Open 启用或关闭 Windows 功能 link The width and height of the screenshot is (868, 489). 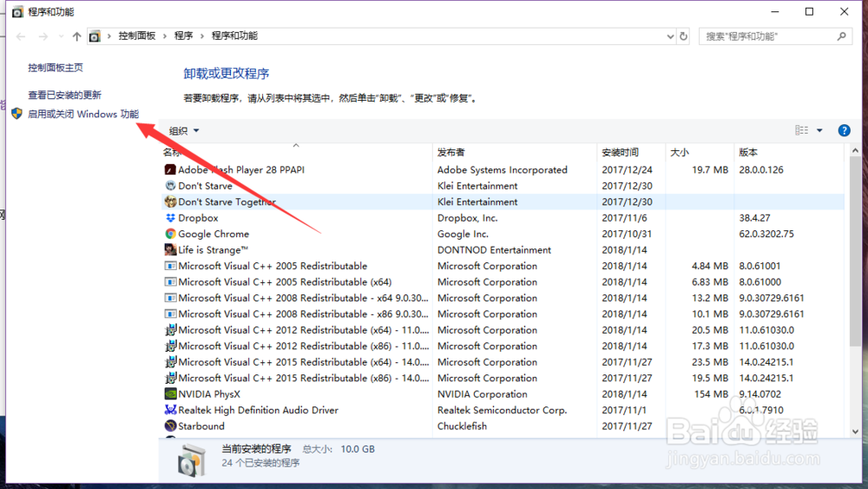[x=83, y=114]
